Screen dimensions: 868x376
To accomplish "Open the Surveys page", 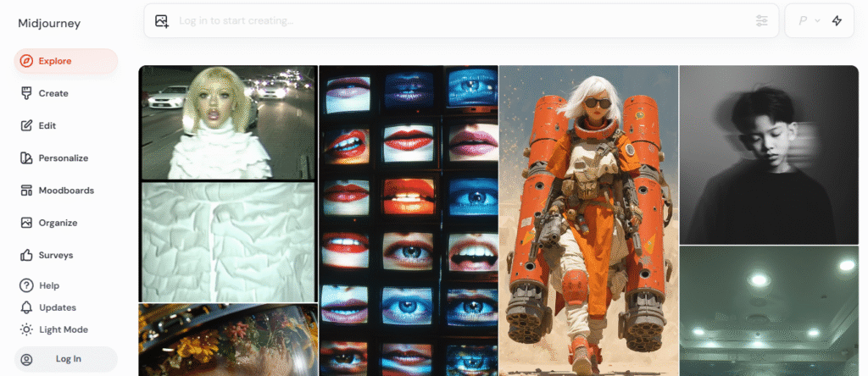I will click(x=66, y=255).
